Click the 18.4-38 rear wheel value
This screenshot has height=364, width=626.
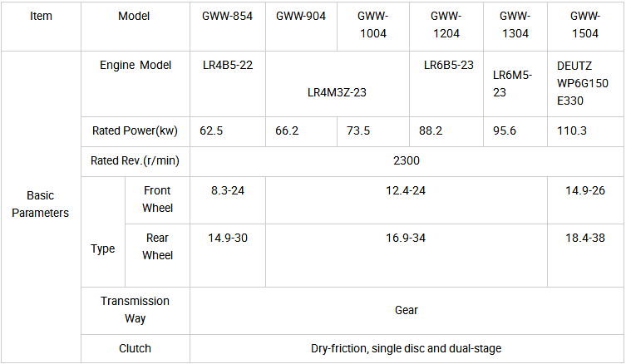pyautogui.click(x=585, y=239)
